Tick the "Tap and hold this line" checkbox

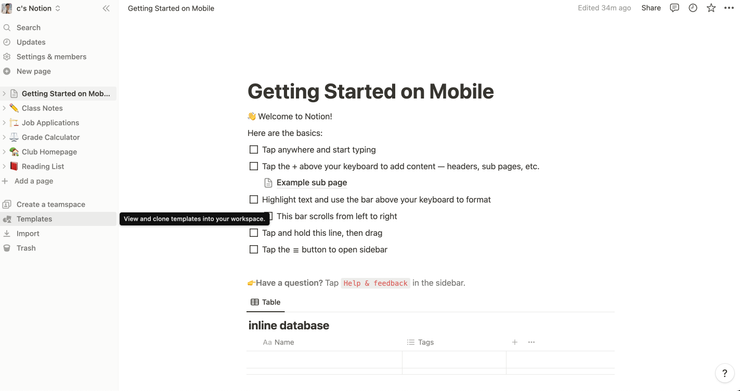[253, 233]
